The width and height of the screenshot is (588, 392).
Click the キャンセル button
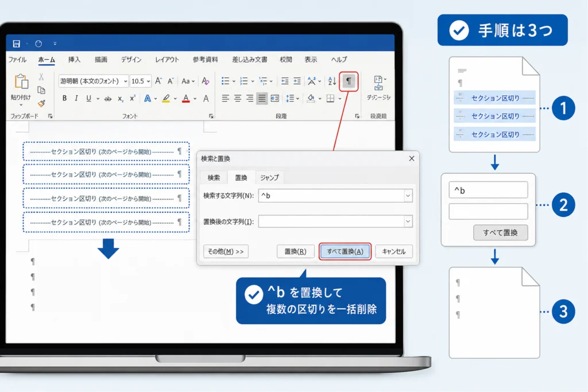point(394,251)
